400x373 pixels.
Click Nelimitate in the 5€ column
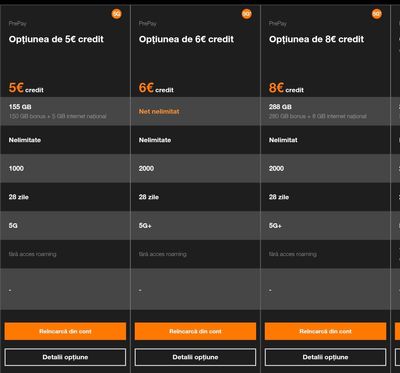coord(25,140)
